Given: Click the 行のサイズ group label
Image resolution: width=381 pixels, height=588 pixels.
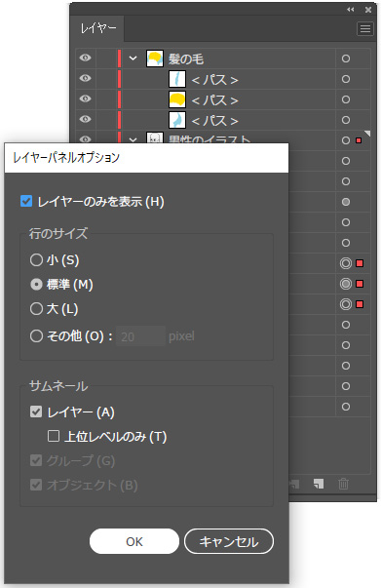Looking at the screenshot, I should click(x=58, y=233).
